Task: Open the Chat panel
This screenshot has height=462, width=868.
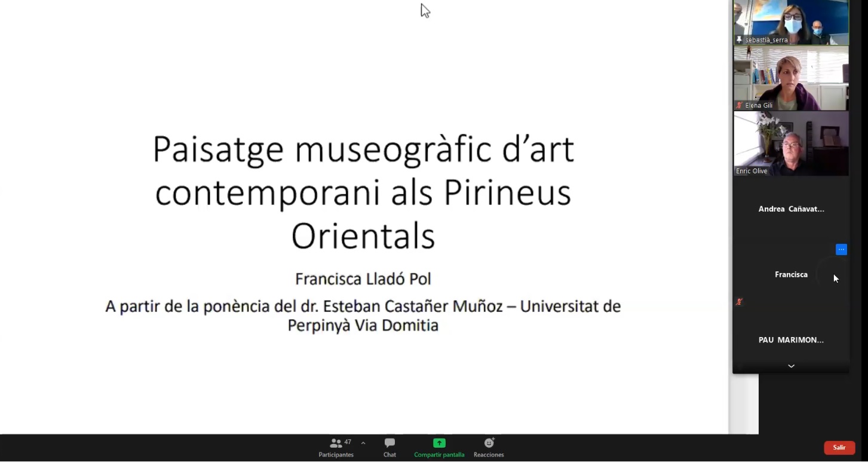Action: (389, 448)
